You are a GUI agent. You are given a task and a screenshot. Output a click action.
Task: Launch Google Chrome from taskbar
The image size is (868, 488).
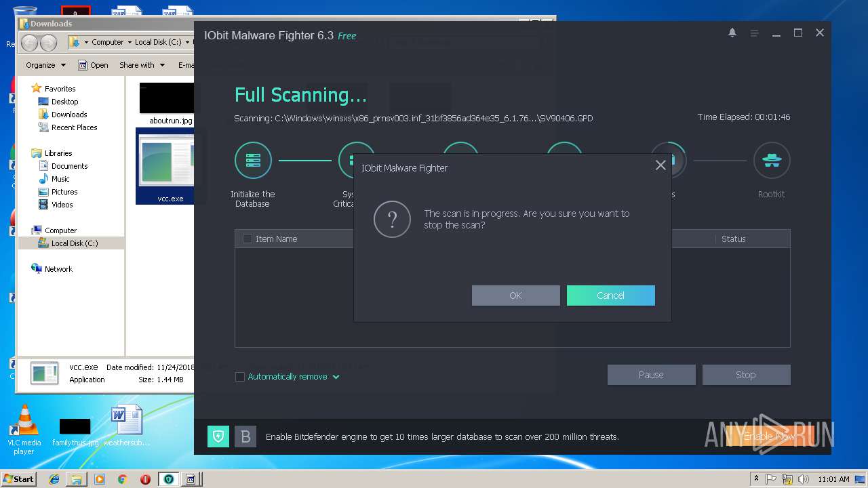click(122, 479)
